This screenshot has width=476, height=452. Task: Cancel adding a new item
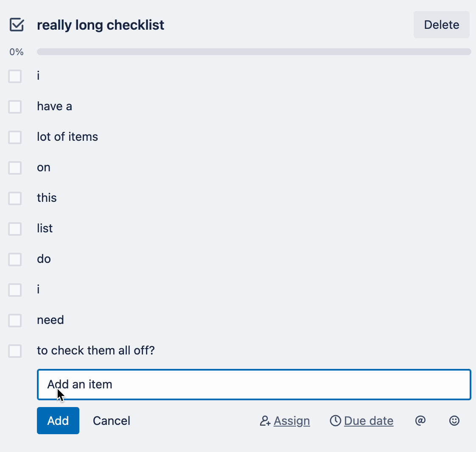coord(112,421)
